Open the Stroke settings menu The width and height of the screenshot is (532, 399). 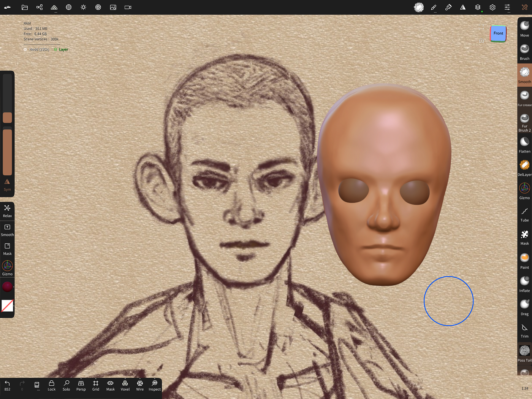434,7
